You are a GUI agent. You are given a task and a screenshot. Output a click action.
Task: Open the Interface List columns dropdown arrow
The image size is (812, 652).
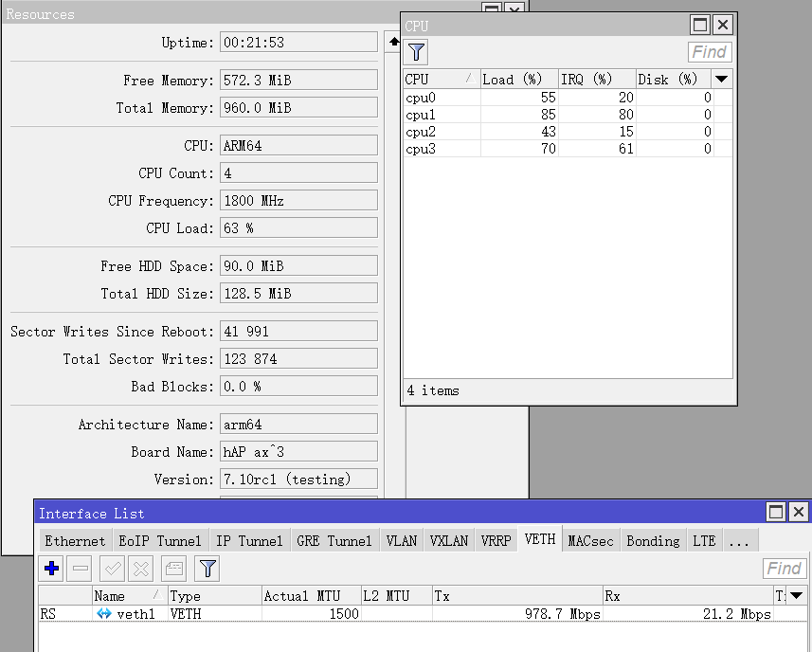(x=797, y=596)
